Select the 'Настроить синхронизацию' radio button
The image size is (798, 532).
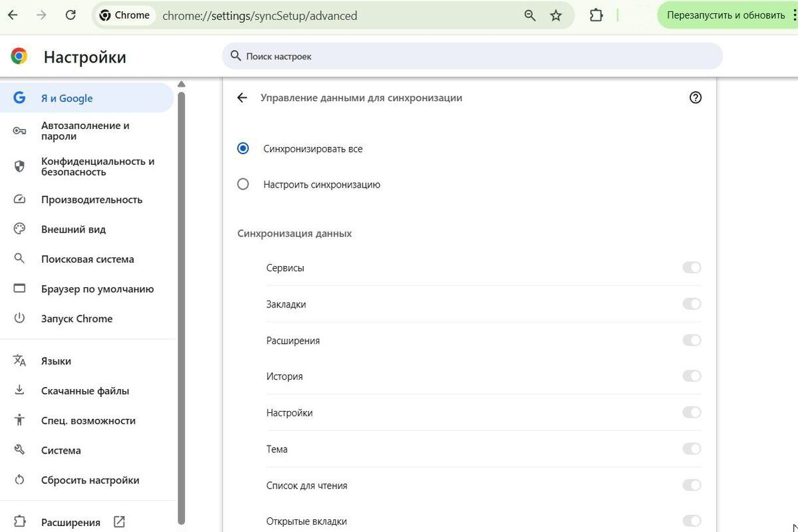tap(243, 184)
